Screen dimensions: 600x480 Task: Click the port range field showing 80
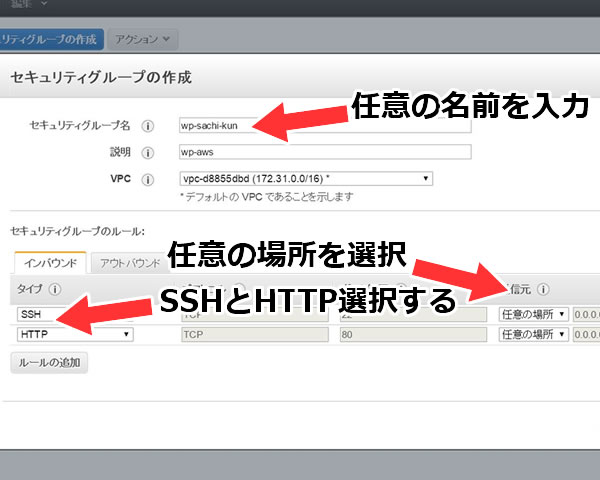click(x=413, y=335)
